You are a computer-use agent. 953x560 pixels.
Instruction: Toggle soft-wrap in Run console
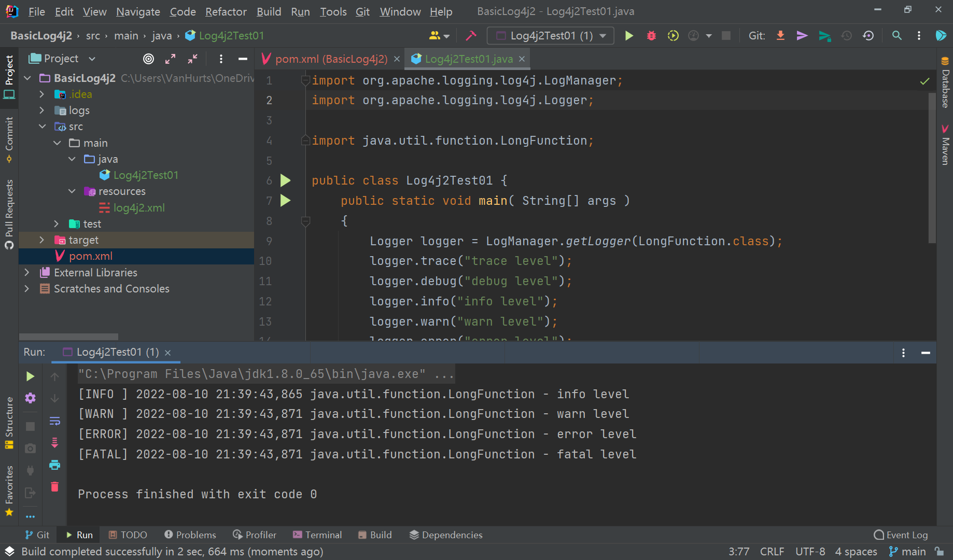[x=54, y=421]
